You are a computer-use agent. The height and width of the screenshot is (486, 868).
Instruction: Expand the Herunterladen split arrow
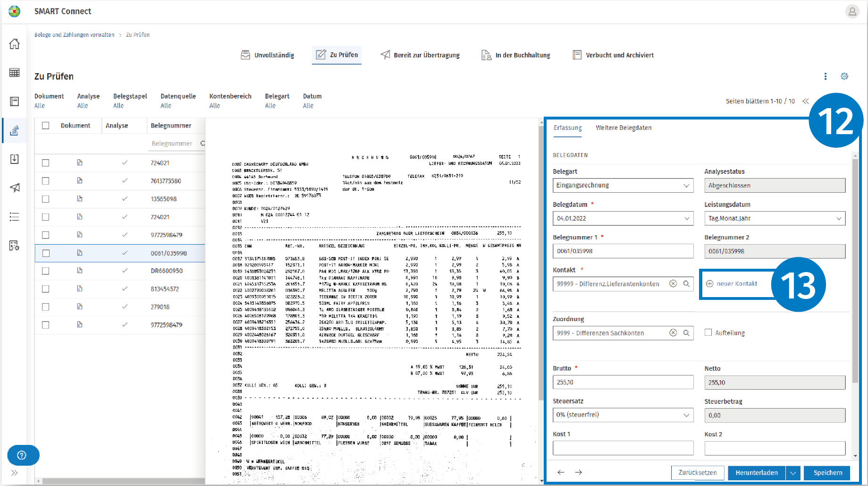[x=793, y=473]
